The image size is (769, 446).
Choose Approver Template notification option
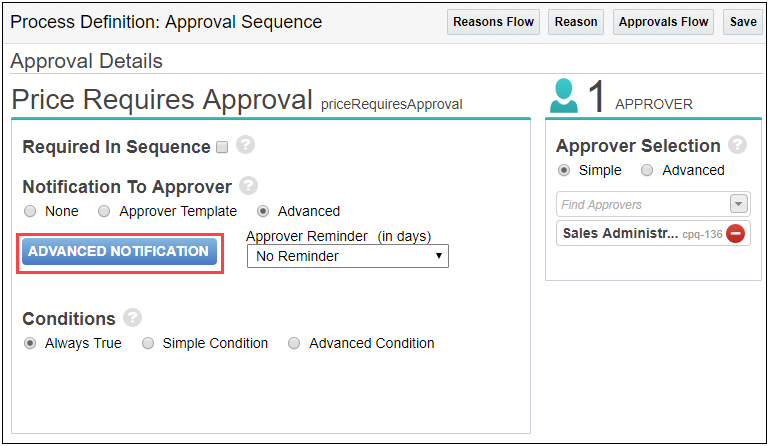tap(104, 211)
